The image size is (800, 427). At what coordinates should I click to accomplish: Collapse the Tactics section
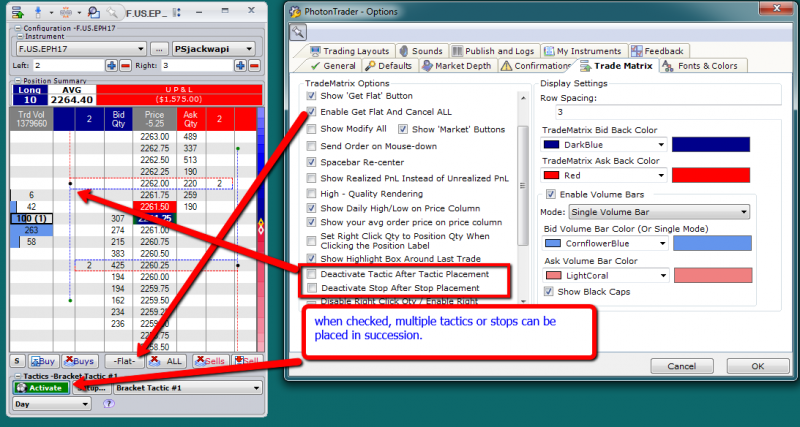pos(18,376)
